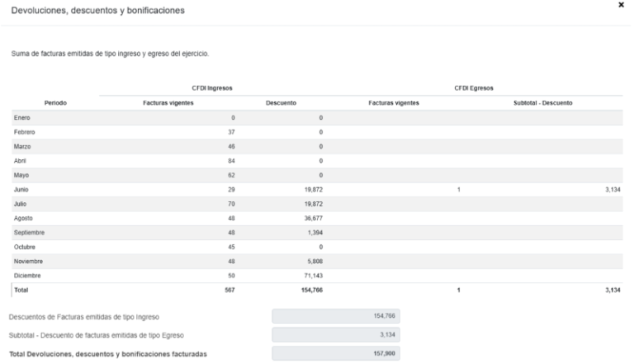The image size is (634, 364).
Task: Click the CFDI Ingresos group header
Action: point(212,87)
